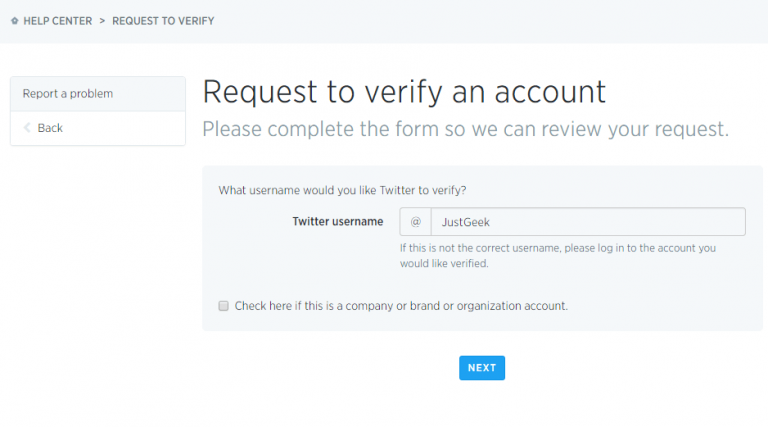Image resolution: width=768 pixels, height=427 pixels.
Task: Click the incorrect username helper text
Action: click(x=558, y=256)
